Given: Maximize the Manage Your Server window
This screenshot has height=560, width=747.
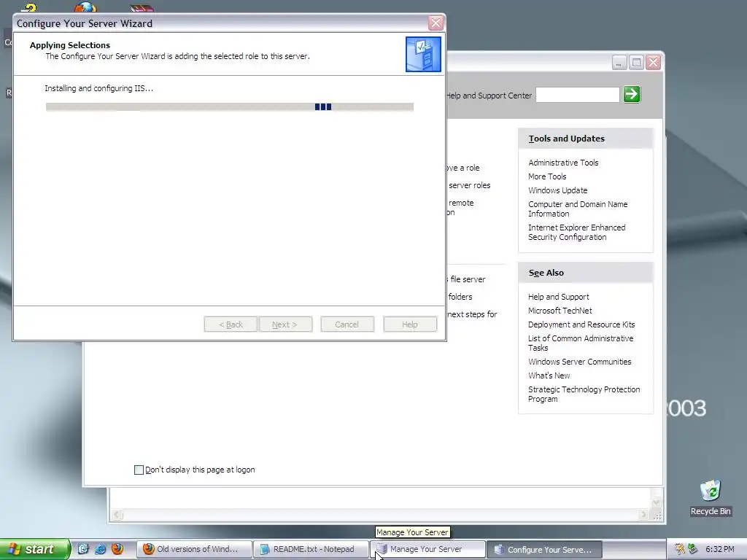Looking at the screenshot, I should click(x=636, y=63).
